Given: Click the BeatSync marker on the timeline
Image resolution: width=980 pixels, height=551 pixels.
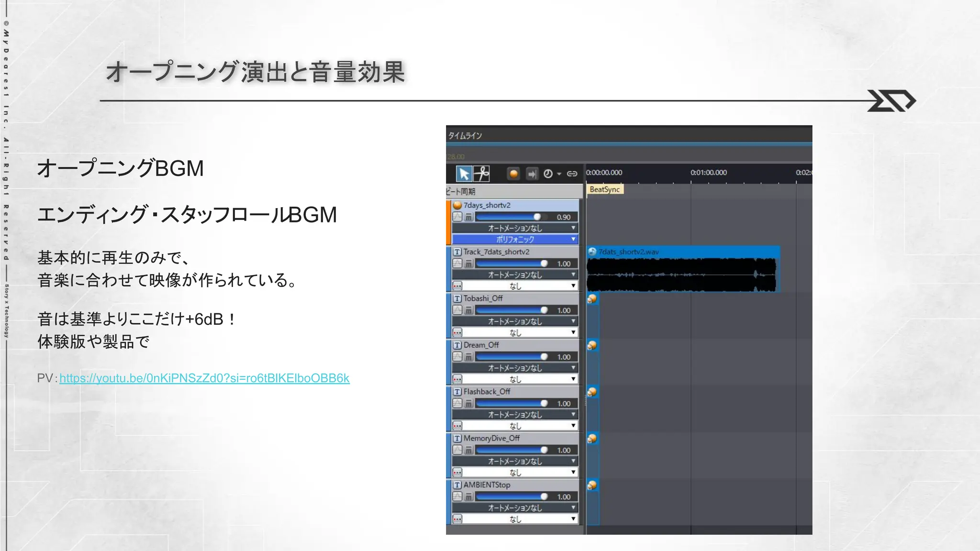Looking at the screenshot, I should tap(605, 189).
